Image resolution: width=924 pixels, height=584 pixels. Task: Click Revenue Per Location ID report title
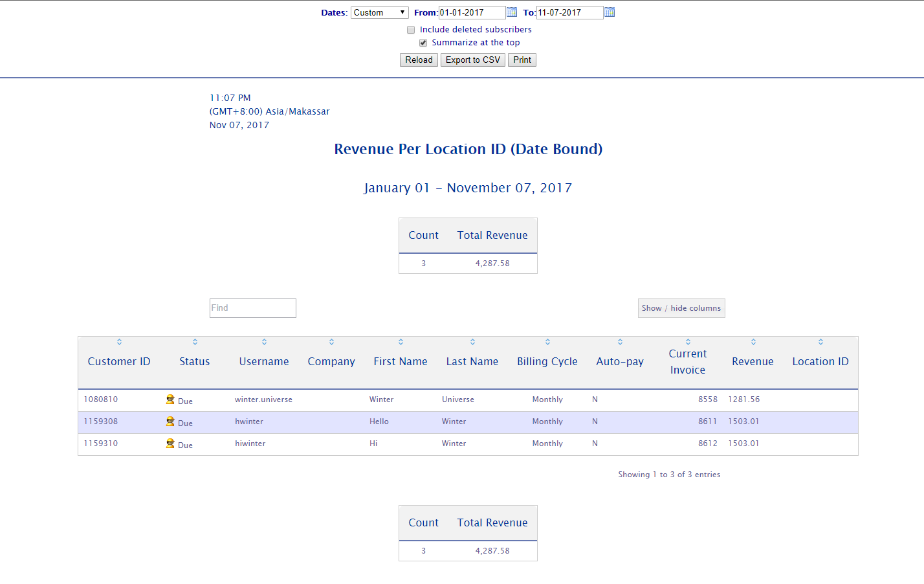[468, 150]
